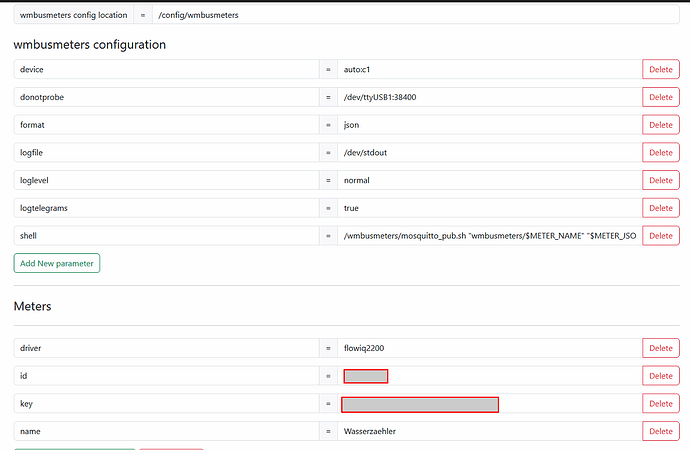This screenshot has height=450, width=690.
Task: Click the driver name field
Action: (x=166, y=348)
